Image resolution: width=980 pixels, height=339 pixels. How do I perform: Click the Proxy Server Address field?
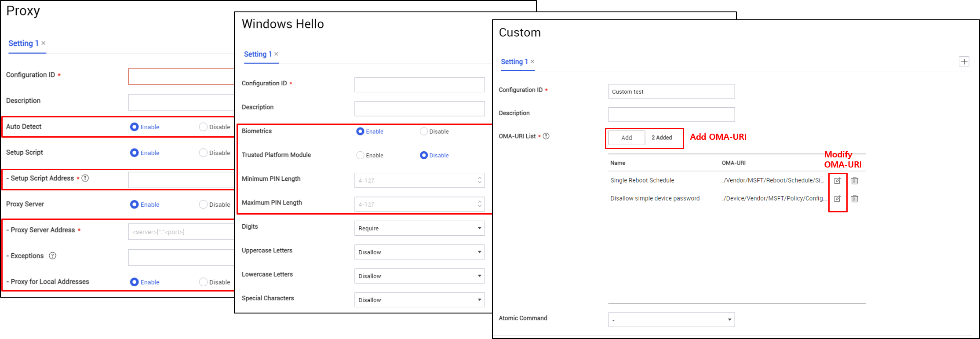[181, 232]
